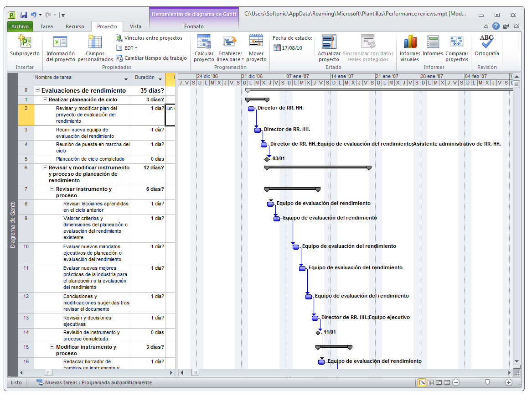The width and height of the screenshot is (532, 403).
Task: Select task Revisión y decisiones ejecutivas
Action: tap(87, 321)
